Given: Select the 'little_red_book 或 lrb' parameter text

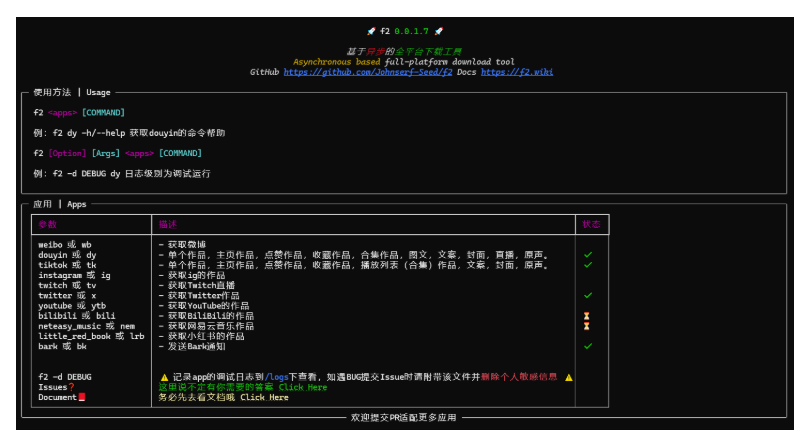Looking at the screenshot, I should pos(91,336).
